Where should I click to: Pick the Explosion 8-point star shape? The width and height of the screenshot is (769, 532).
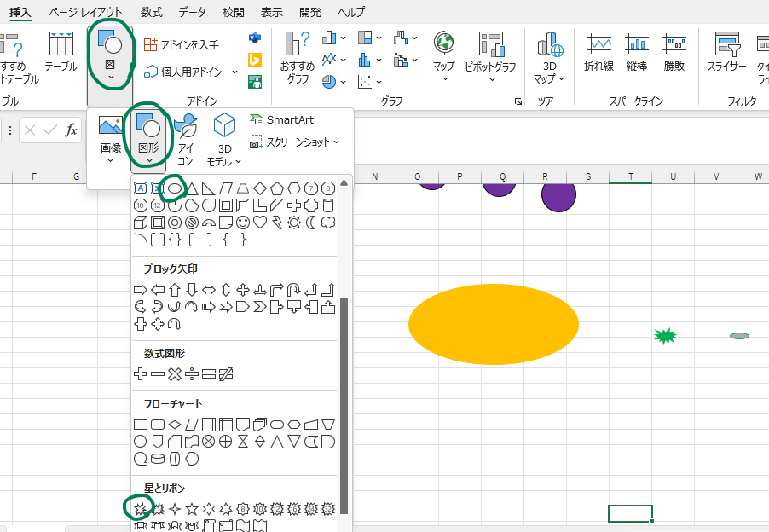[x=141, y=509]
